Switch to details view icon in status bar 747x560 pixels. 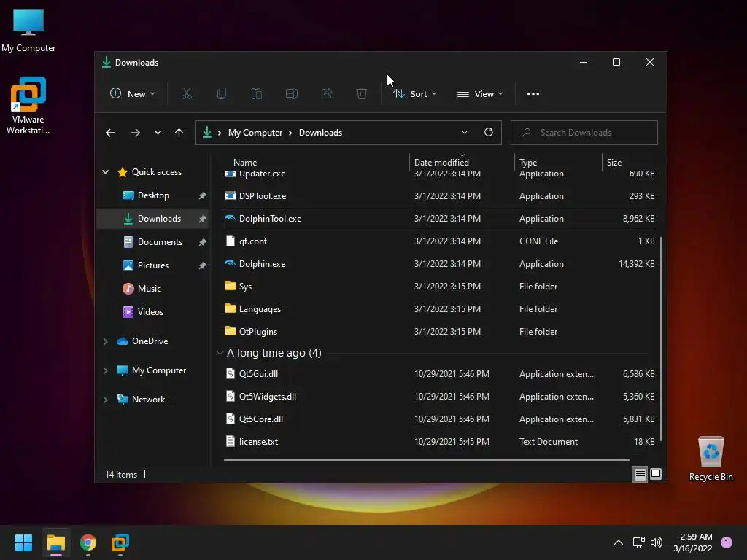640,474
